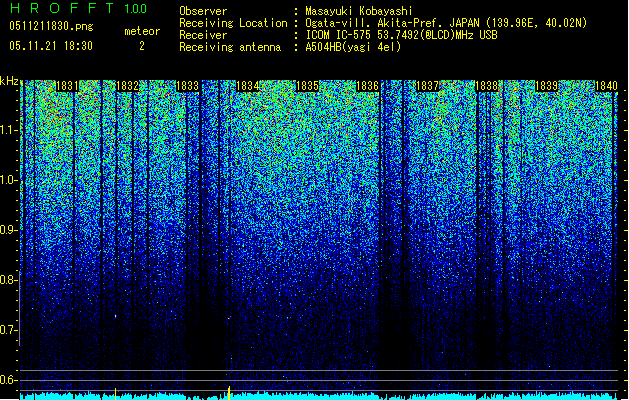Viewport: 629px width, 400px height.
Task: Click the yellow level spike below 1832
Action: 116,394
